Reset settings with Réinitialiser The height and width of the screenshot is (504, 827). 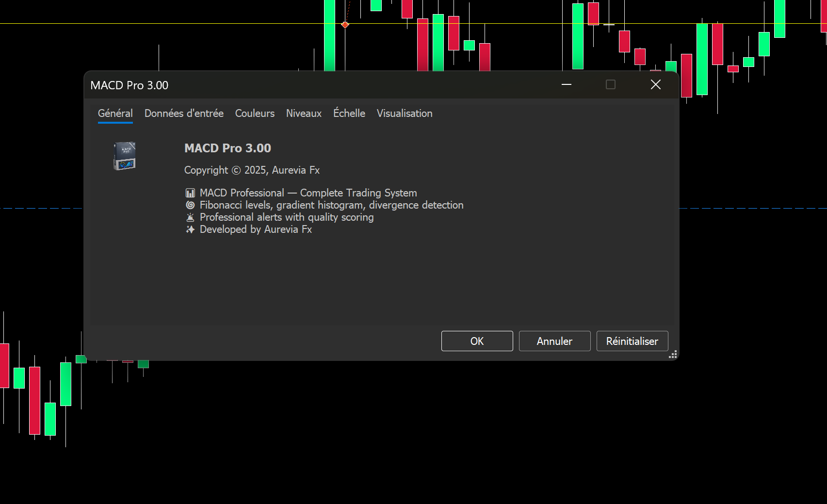pos(632,341)
